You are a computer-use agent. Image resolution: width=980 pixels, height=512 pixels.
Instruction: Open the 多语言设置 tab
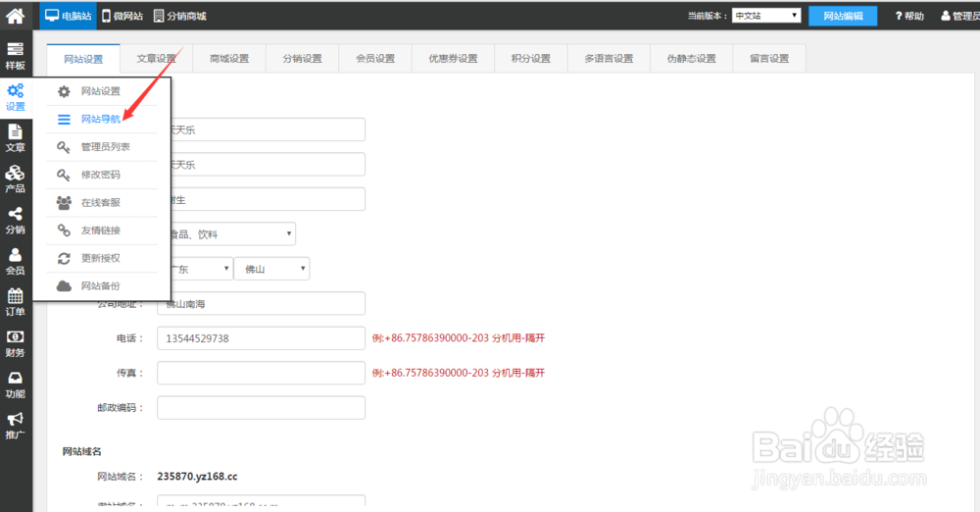point(609,58)
